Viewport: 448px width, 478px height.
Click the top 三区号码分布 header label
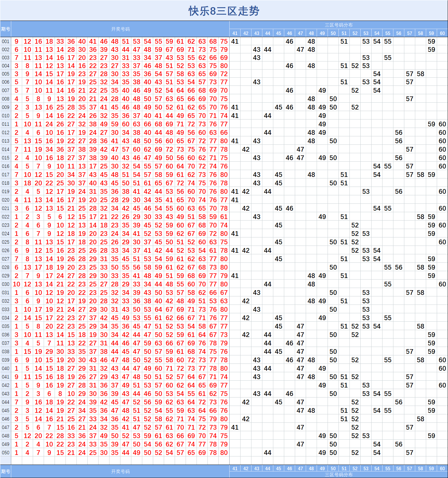pos(339,25)
